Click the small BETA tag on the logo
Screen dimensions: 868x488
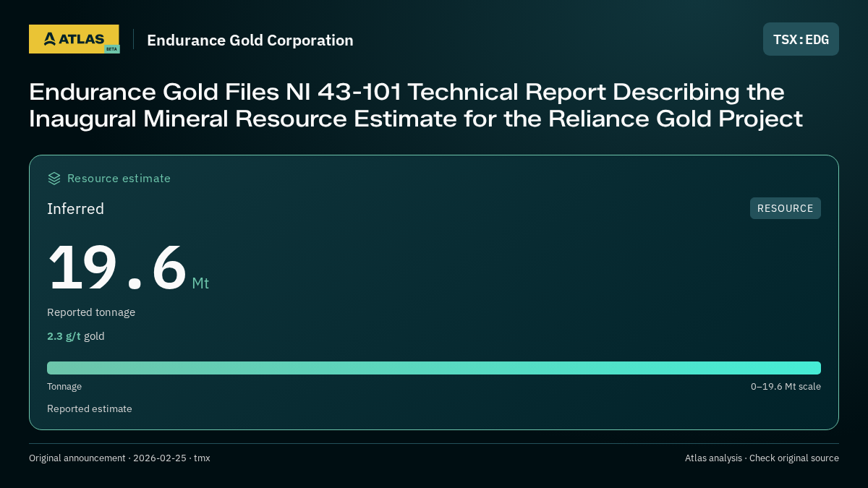111,49
